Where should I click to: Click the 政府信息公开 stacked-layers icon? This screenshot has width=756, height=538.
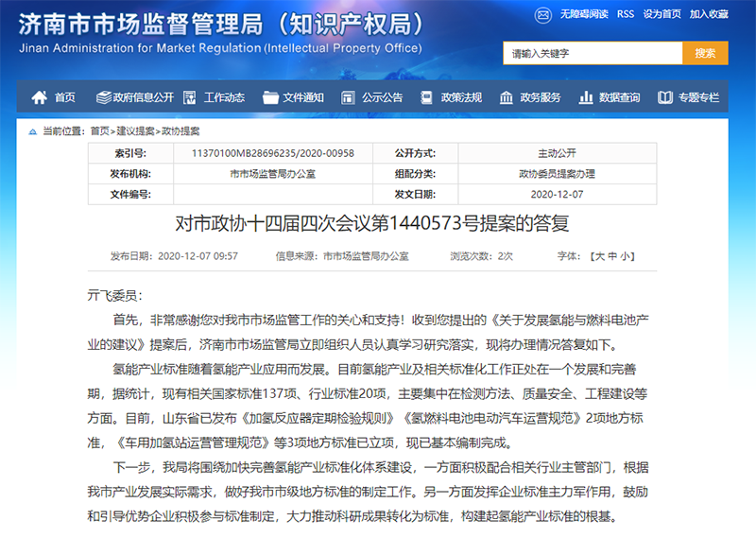(103, 97)
